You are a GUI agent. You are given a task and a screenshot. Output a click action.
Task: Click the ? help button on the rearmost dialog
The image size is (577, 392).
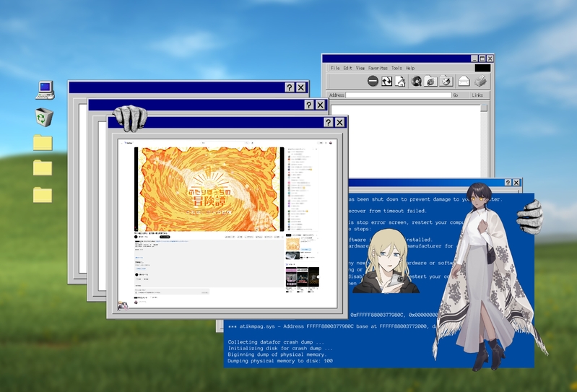[290, 87]
